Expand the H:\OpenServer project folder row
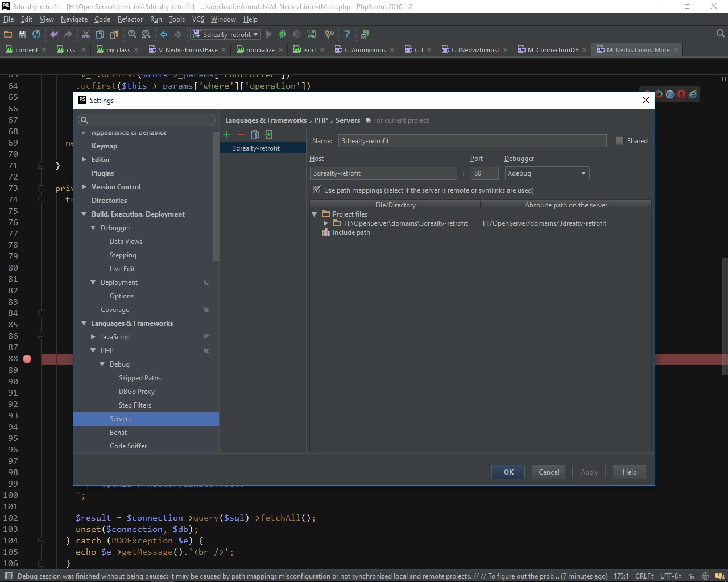The height and width of the screenshot is (582, 728). [326, 223]
